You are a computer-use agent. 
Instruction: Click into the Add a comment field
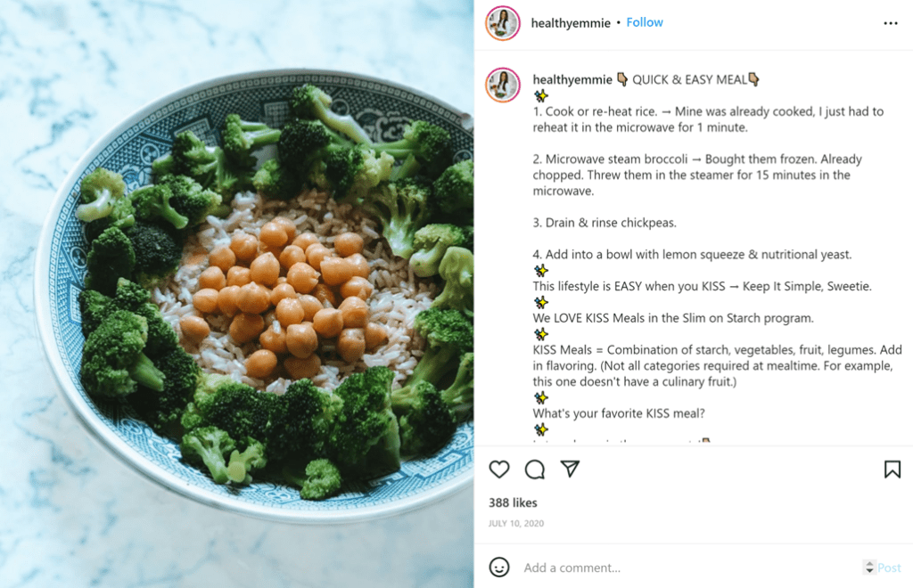pyautogui.click(x=687, y=568)
